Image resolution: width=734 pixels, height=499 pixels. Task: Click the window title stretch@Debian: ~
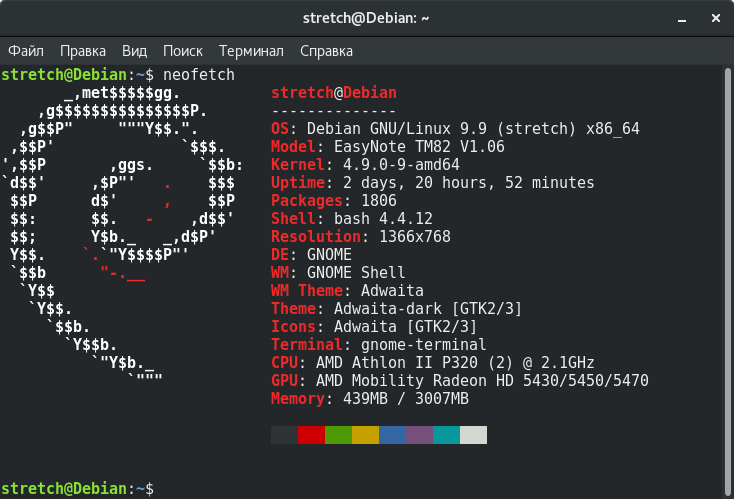[x=366, y=18]
